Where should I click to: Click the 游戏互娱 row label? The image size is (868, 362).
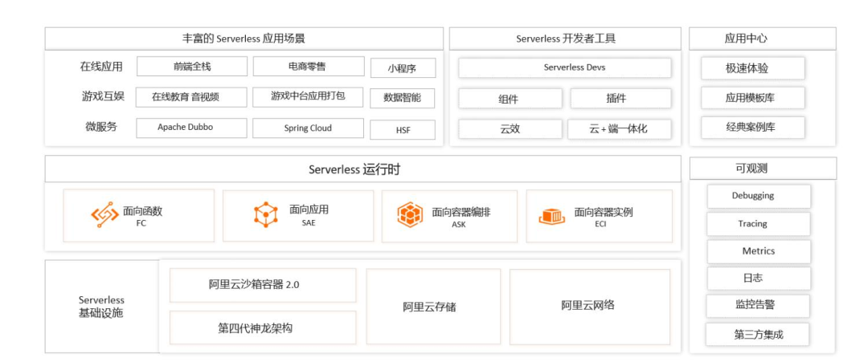[103, 96]
